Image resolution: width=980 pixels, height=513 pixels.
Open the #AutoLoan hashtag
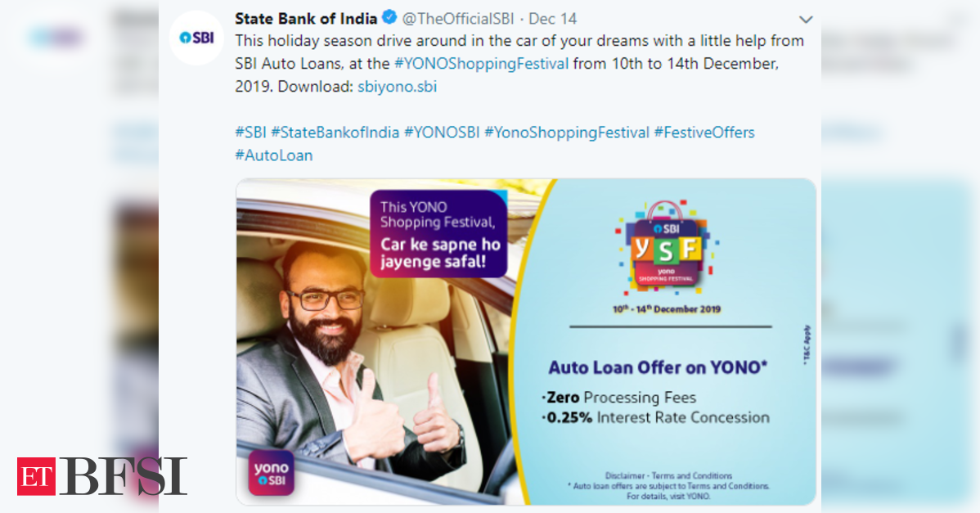[x=274, y=155]
